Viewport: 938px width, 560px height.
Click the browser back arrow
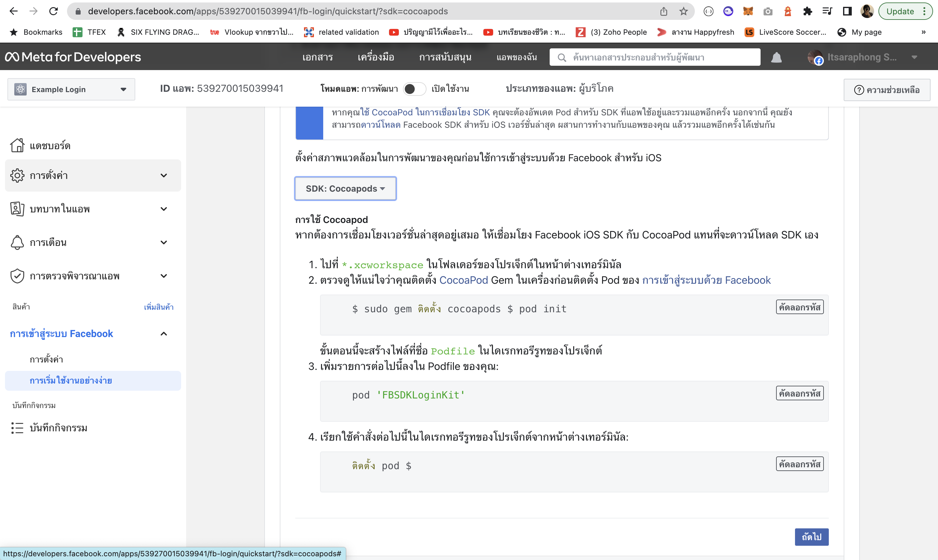point(14,11)
